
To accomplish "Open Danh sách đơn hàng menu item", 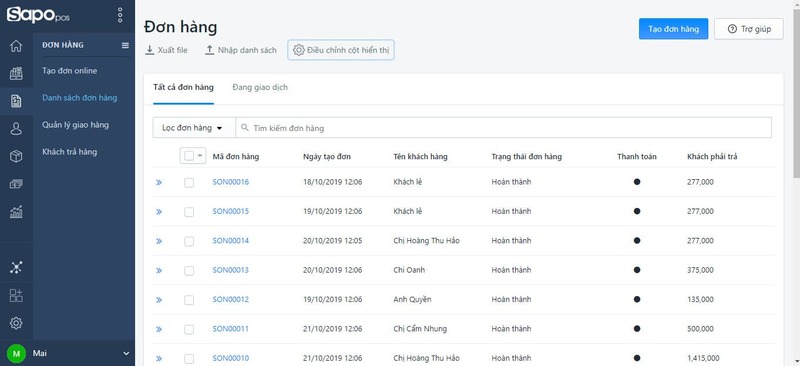I will click(80, 97).
